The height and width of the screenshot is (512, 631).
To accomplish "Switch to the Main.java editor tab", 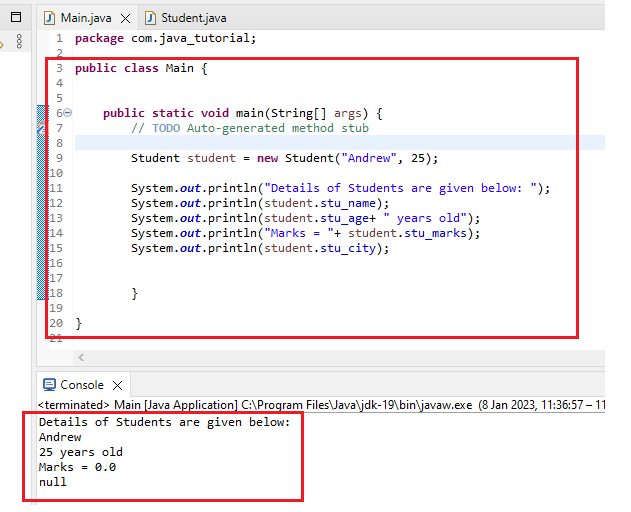I will (86, 18).
